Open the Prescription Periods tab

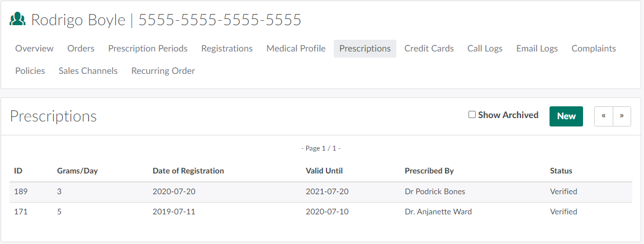pos(148,49)
